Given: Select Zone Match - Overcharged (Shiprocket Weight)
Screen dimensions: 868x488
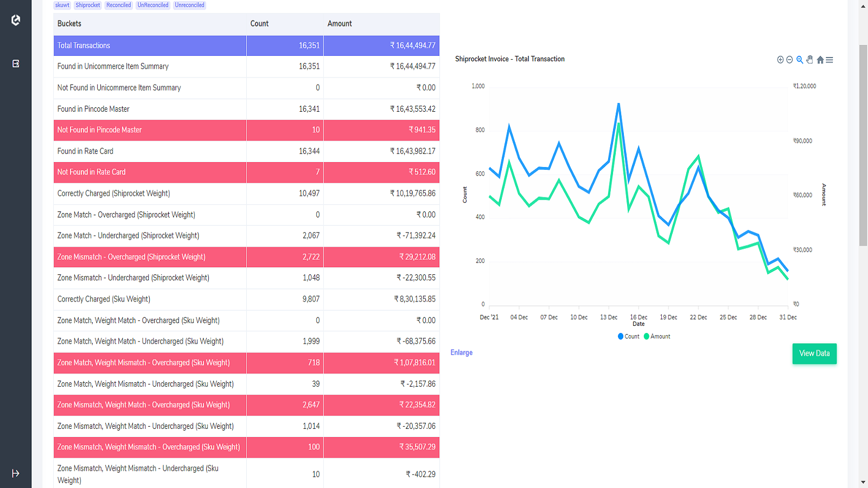Looking at the screenshot, I should coord(246,215).
